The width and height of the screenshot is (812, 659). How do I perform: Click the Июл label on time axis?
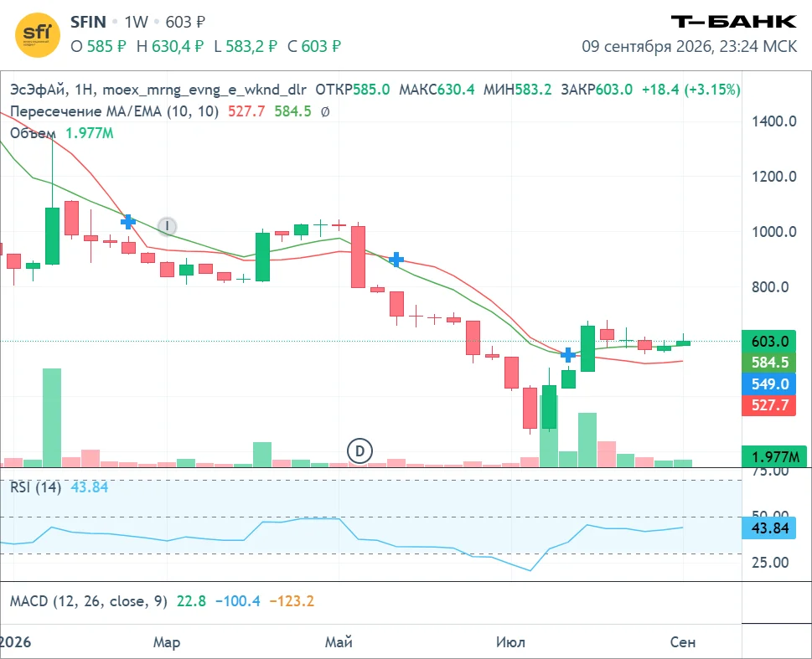(x=510, y=642)
